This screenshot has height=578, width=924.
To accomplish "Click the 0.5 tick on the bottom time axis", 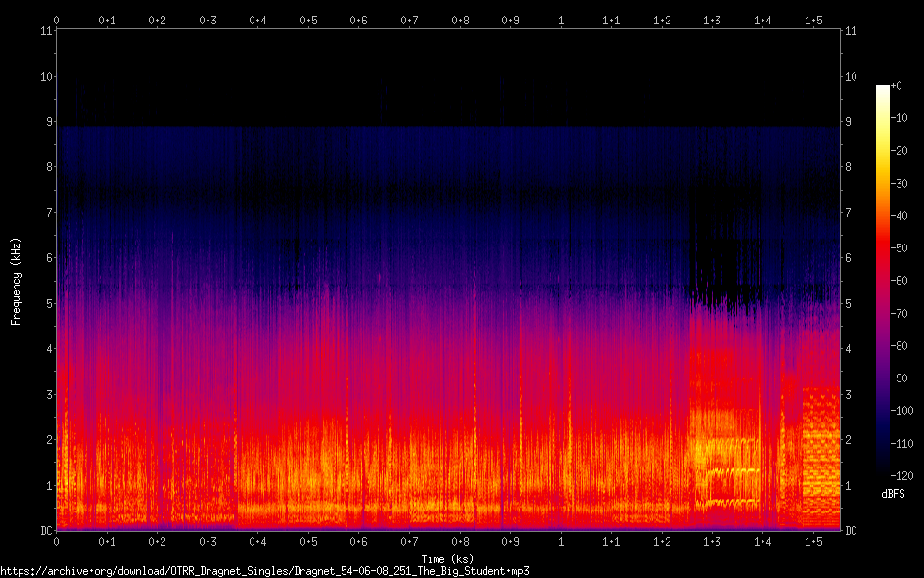I will 308,541.
